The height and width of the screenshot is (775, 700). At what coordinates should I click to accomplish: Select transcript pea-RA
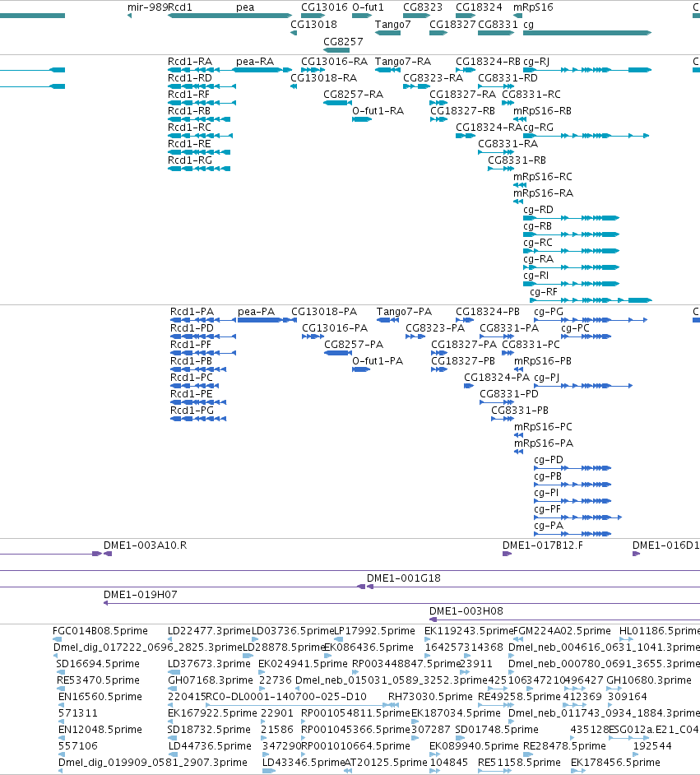click(255, 62)
